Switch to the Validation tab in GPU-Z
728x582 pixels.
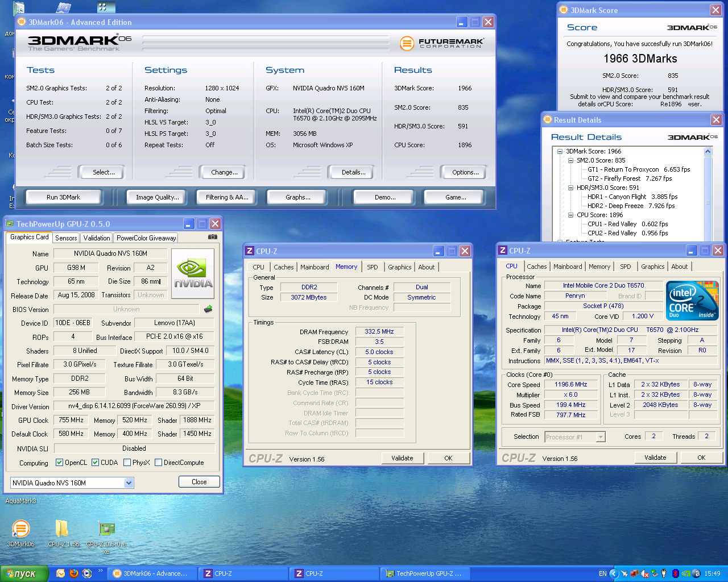pos(97,238)
